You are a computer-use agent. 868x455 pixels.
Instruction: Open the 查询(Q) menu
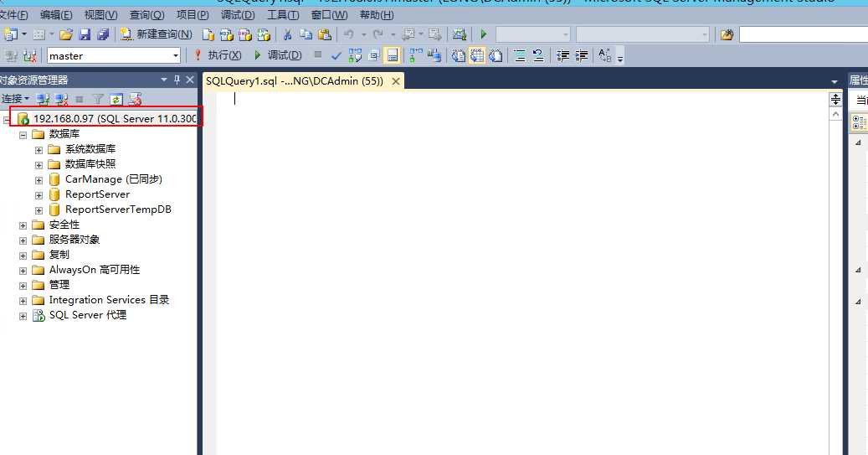point(146,15)
